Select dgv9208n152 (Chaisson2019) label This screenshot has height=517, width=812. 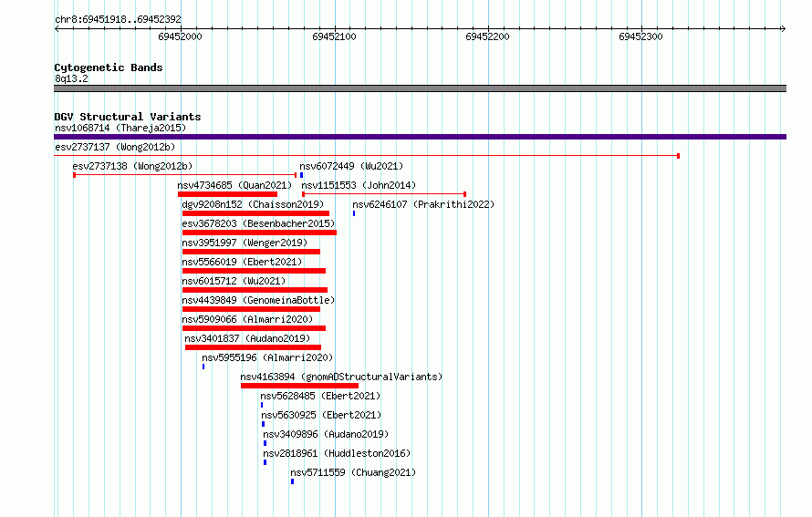253,204
